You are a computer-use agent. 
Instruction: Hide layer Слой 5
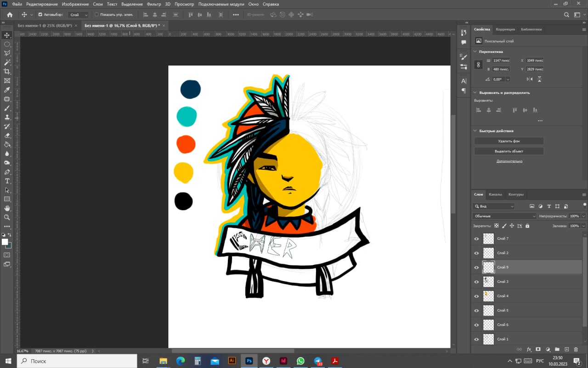point(476,310)
